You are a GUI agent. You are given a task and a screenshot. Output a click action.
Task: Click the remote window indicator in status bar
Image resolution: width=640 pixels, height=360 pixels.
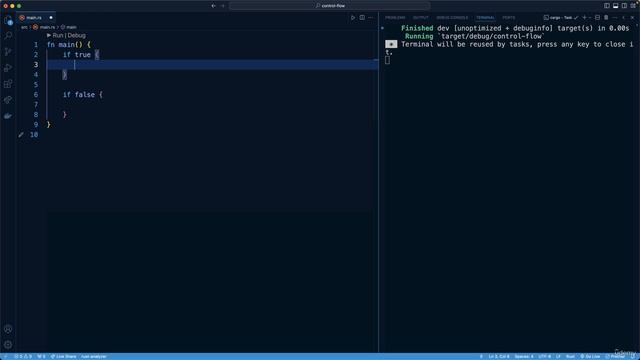[5, 356]
